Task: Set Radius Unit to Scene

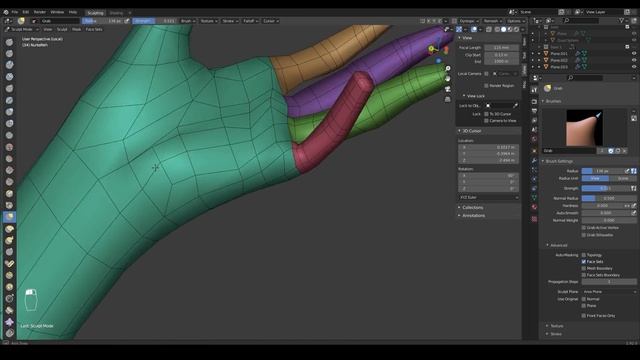Action: click(623, 178)
